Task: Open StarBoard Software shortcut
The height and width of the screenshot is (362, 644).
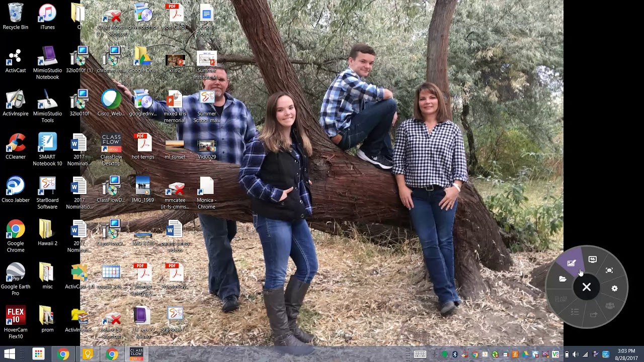Action: pyautogui.click(x=47, y=193)
